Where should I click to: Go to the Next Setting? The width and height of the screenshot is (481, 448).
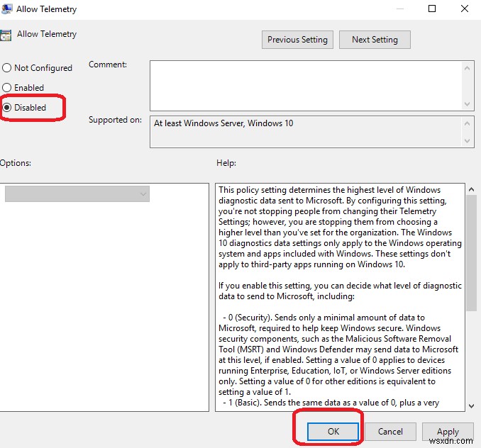[x=375, y=40]
